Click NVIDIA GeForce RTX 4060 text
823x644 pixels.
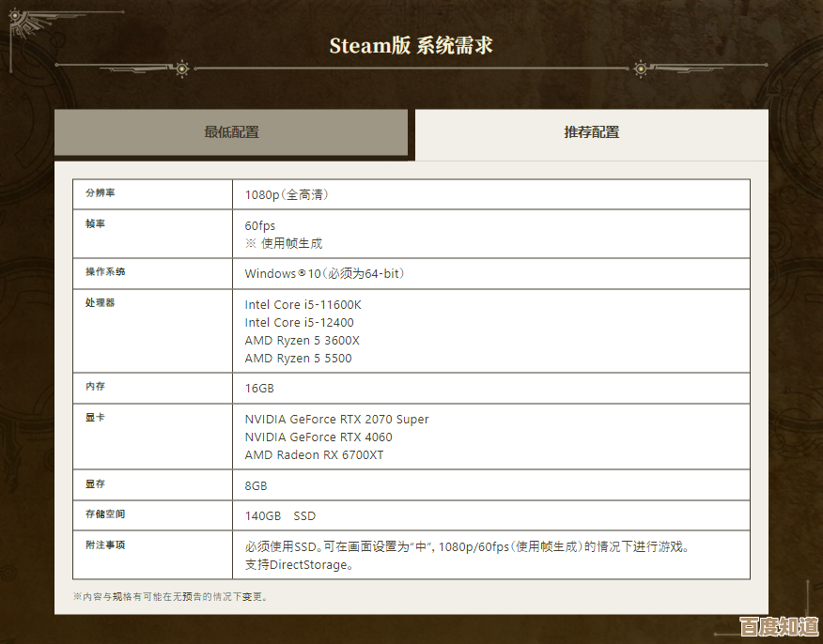click(318, 437)
